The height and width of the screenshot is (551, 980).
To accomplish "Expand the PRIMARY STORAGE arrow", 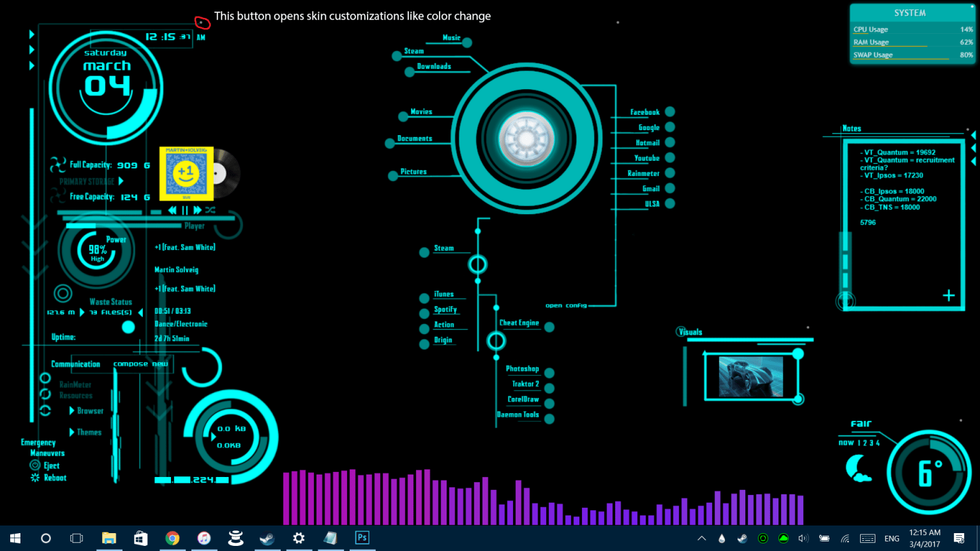I will pyautogui.click(x=120, y=181).
